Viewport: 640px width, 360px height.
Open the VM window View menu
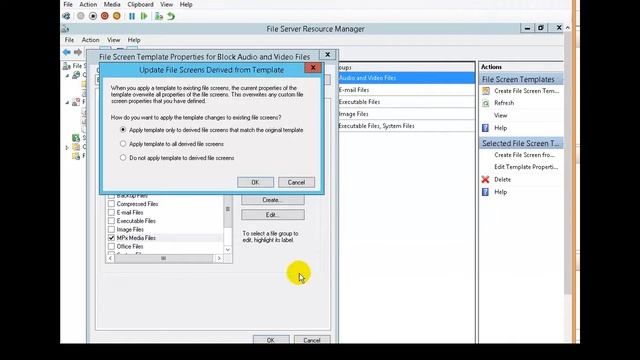166,4
